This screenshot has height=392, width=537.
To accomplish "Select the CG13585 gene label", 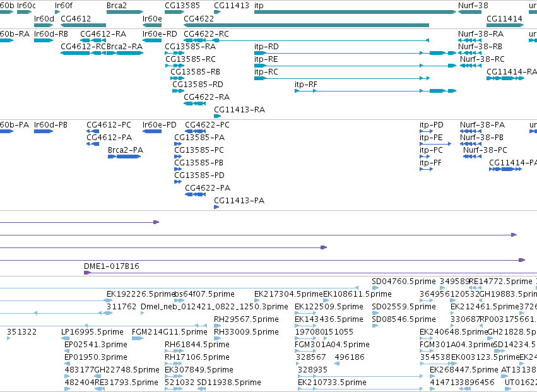I will [182, 6].
